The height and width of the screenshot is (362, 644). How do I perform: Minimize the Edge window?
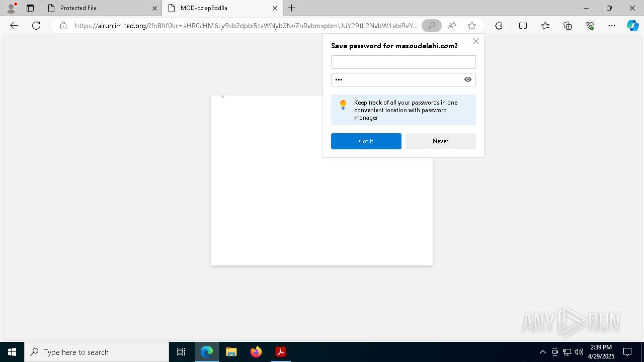click(x=586, y=8)
